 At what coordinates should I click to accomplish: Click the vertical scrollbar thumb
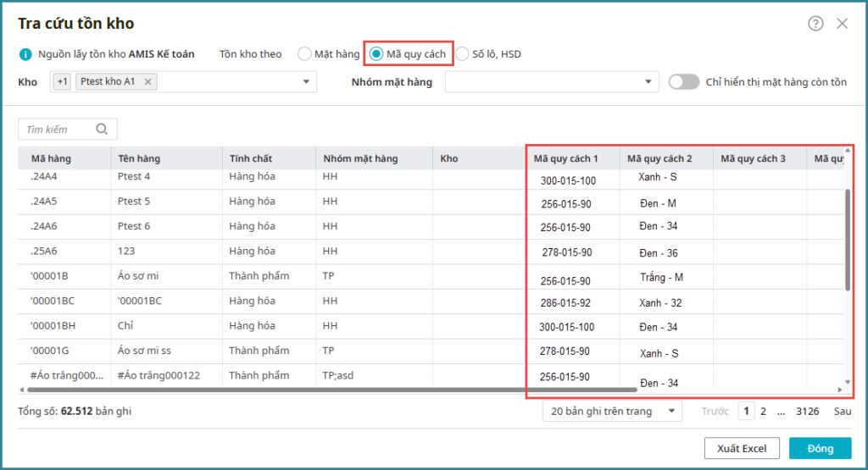point(848,239)
